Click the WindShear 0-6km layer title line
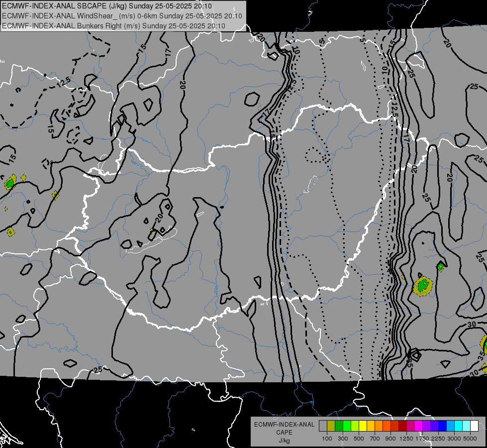Image resolution: width=487 pixels, height=448 pixels. (x=122, y=16)
